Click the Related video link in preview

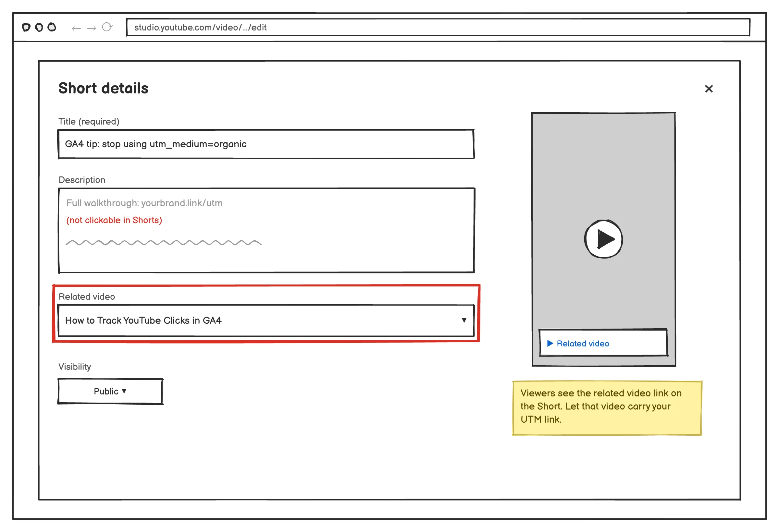603,343
